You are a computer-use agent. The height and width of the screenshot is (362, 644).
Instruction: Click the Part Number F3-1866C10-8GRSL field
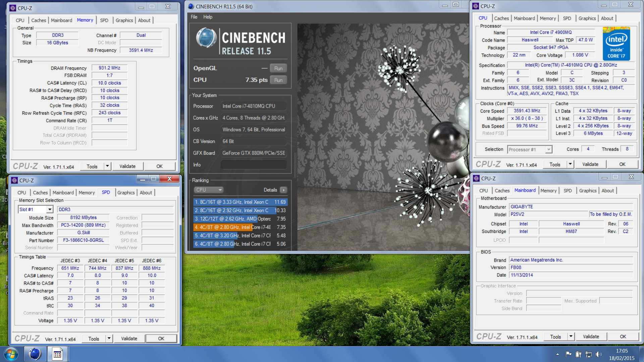pyautogui.click(x=83, y=240)
